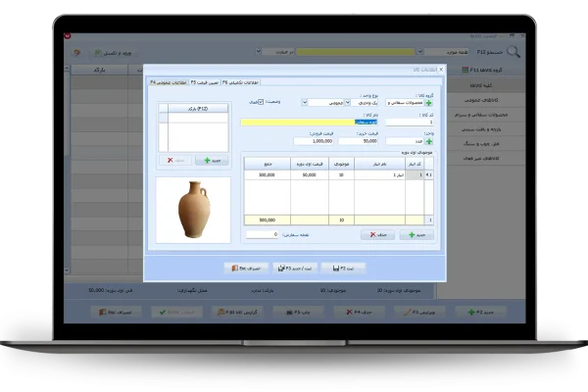
Task: Click the yellow search text field in main window
Action: pyautogui.click(x=356, y=52)
